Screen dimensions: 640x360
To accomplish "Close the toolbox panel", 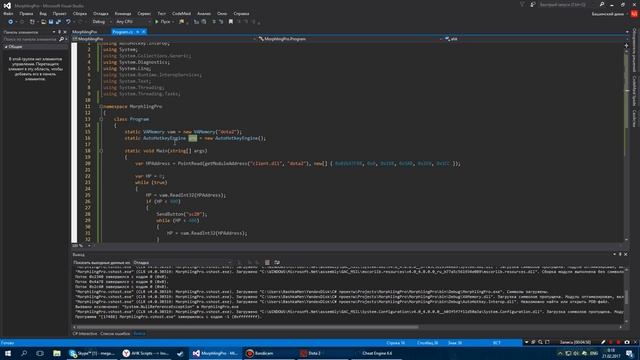I will click(65, 32).
